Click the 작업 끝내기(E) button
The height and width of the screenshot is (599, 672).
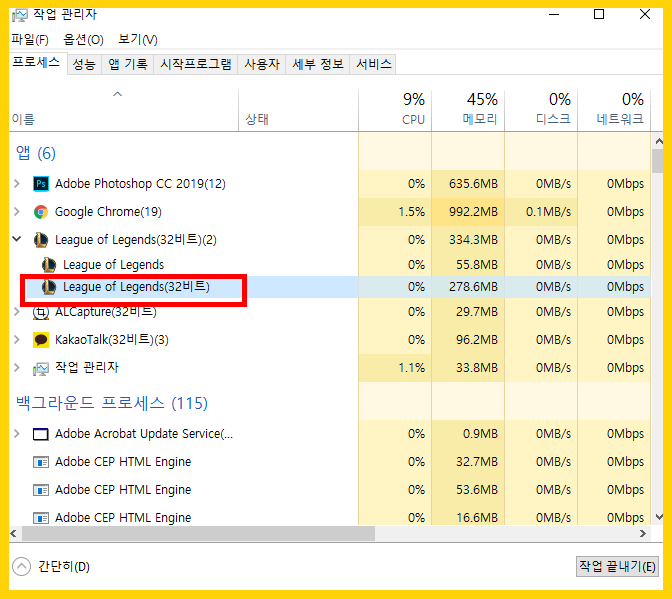click(x=617, y=566)
